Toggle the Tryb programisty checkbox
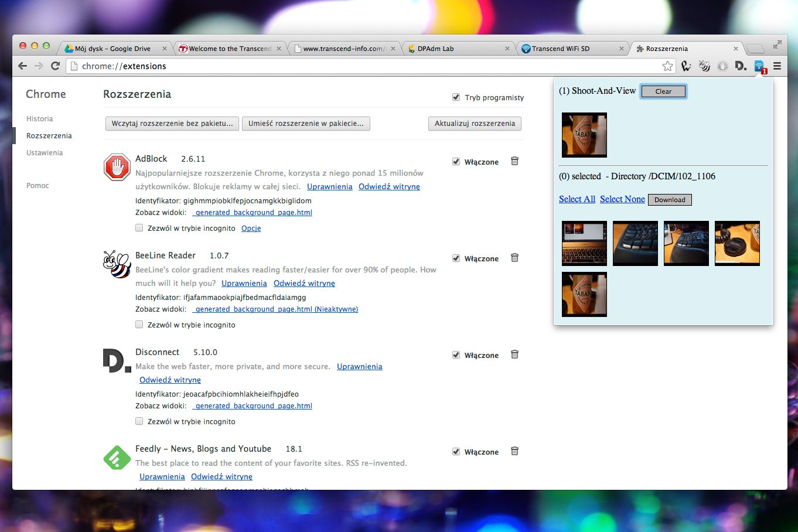The height and width of the screenshot is (532, 798). coord(456,97)
